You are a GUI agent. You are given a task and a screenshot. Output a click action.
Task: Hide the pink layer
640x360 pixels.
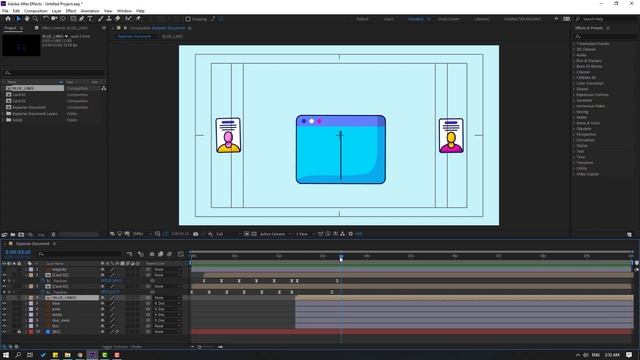click(4, 309)
